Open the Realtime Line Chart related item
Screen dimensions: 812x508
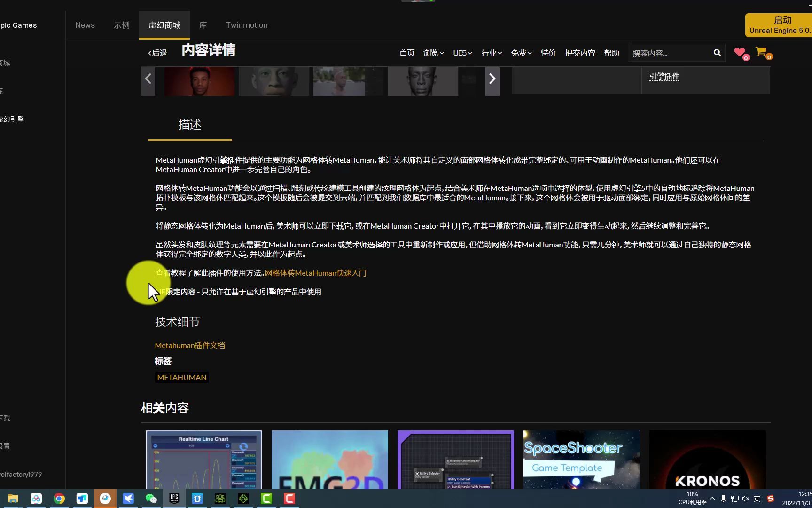[x=204, y=460]
